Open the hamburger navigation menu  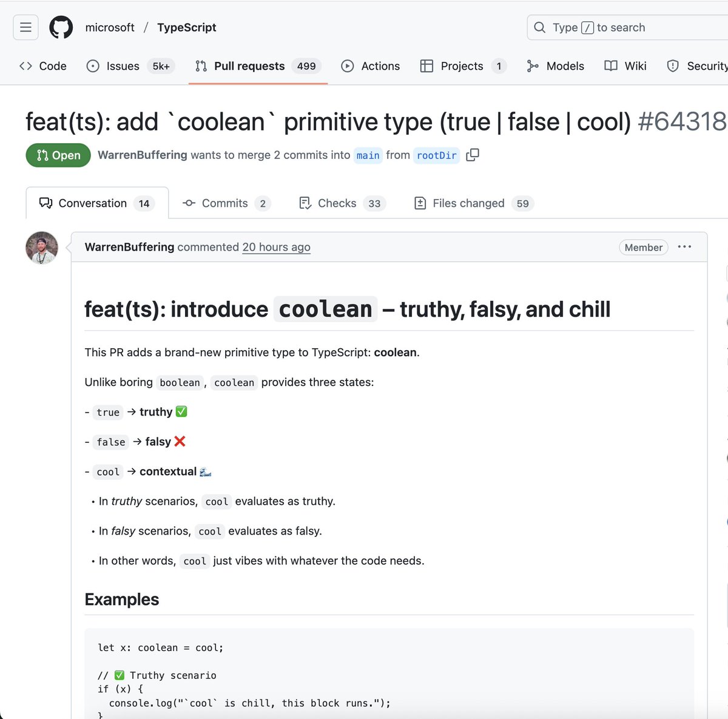coord(25,27)
